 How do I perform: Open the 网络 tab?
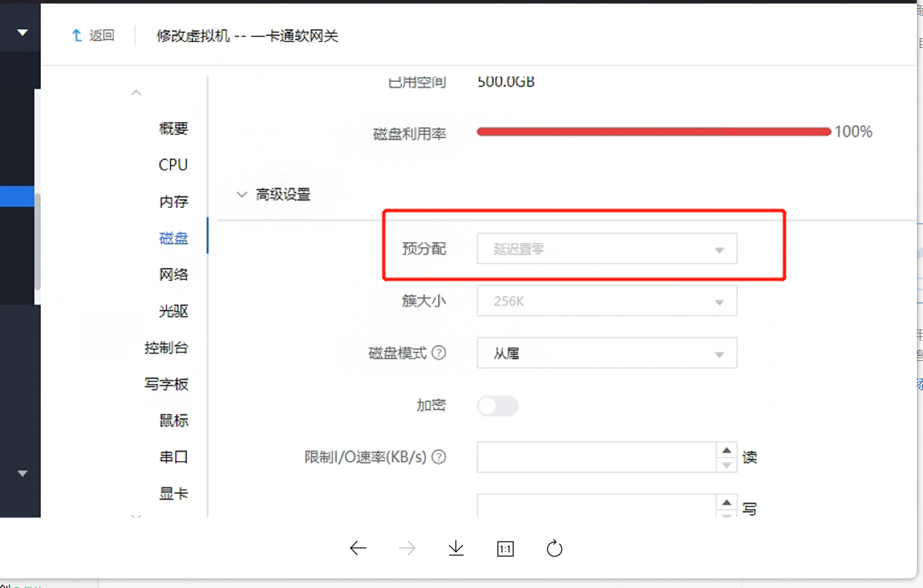click(173, 275)
